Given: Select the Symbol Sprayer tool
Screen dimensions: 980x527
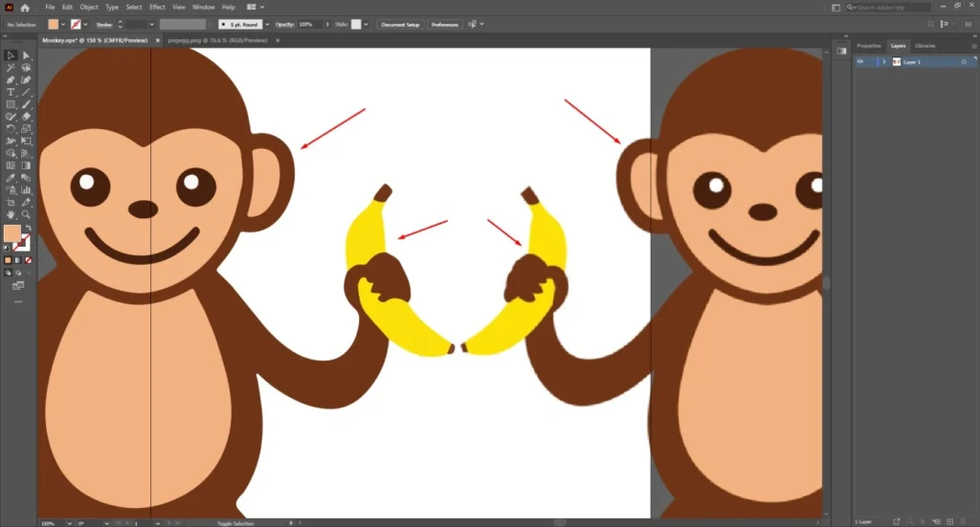Looking at the screenshot, I should pyautogui.click(x=11, y=189).
